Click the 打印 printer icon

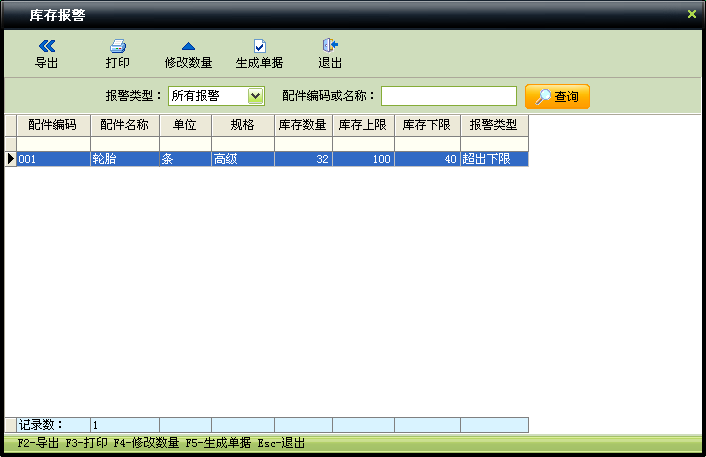(118, 46)
